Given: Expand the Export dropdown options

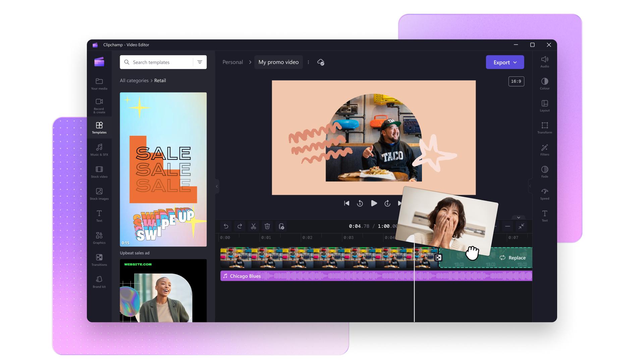Looking at the screenshot, I should click(515, 62).
